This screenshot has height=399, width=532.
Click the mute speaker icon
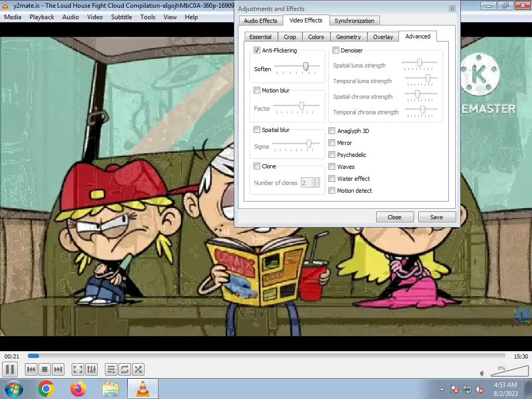click(482, 373)
